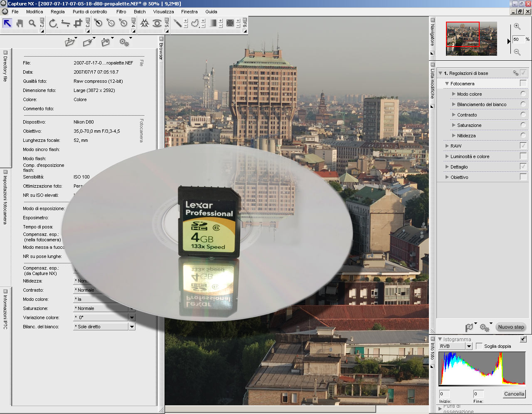532x414 pixels.
Task: Toggle the Dettaglio checkbox
Action: click(x=523, y=167)
